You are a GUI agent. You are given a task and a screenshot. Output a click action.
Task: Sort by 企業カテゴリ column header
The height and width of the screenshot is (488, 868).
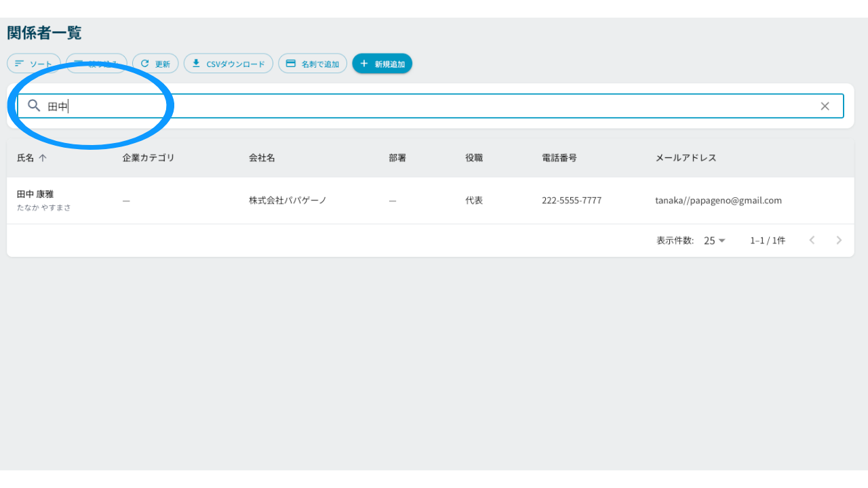click(x=149, y=158)
